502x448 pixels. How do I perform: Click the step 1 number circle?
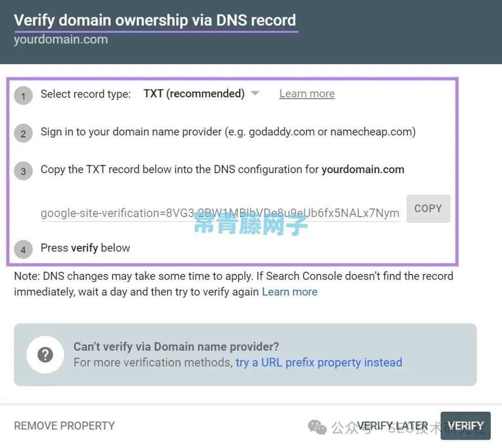click(23, 95)
